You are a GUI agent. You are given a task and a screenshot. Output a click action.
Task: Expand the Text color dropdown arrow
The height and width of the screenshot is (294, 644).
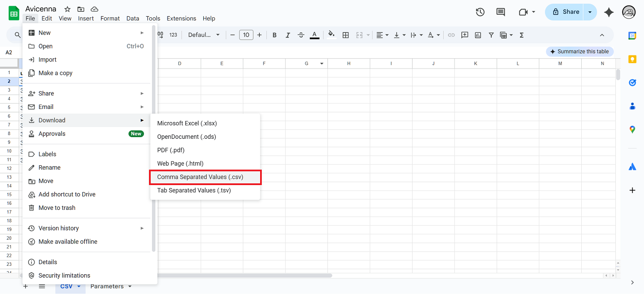(x=438, y=35)
